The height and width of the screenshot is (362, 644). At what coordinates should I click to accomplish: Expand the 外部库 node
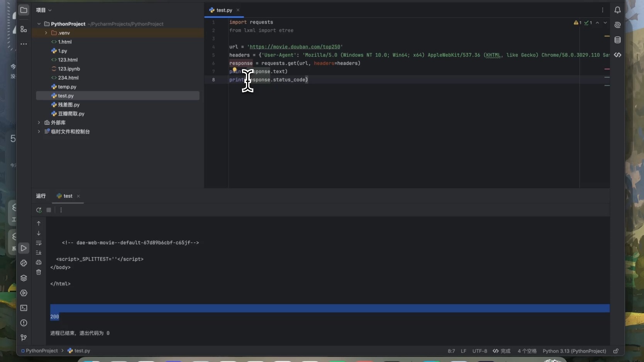39,123
